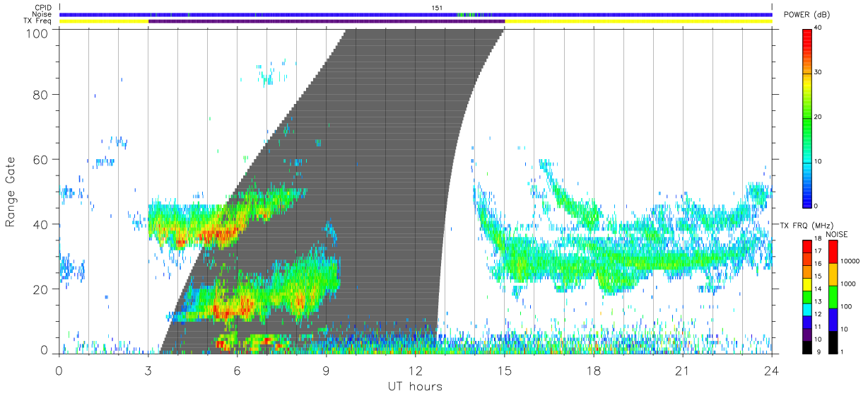The width and height of the screenshot is (868, 401).
Task: Click the 21 tick on the UT hours axis
Action: click(683, 370)
